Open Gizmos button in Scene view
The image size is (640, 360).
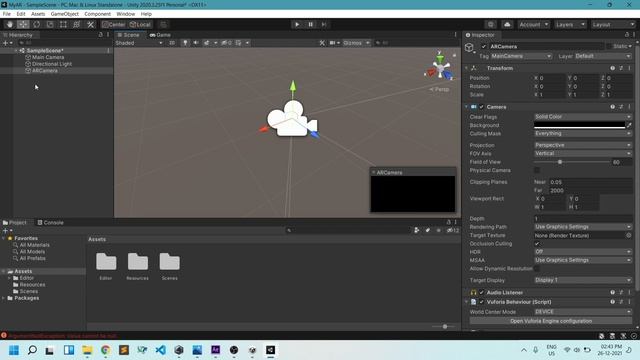pos(356,43)
